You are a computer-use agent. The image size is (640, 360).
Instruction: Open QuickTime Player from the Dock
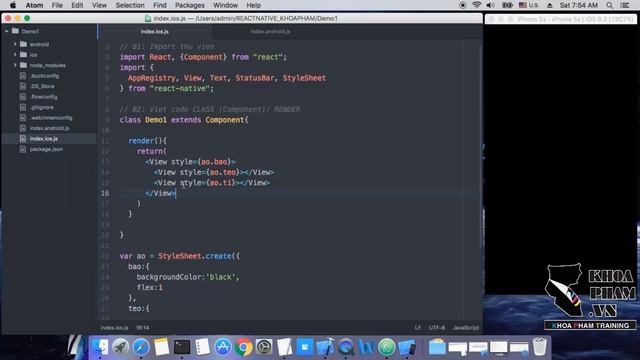coord(346,347)
